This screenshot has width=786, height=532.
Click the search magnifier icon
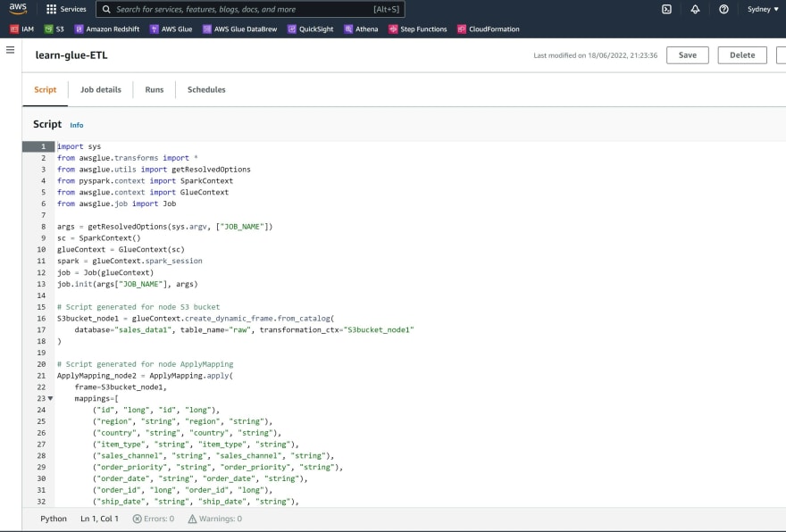[106, 9]
